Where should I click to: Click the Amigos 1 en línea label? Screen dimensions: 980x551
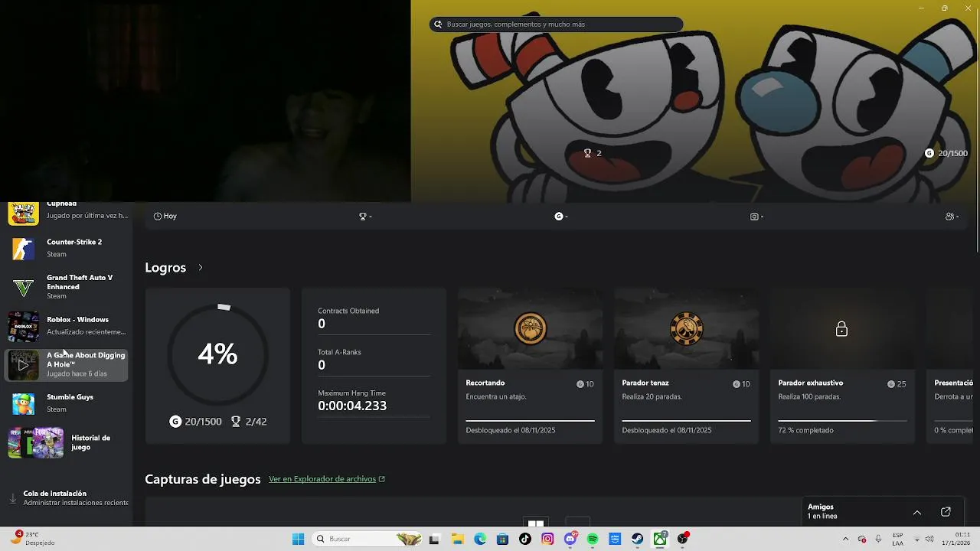coord(822,511)
